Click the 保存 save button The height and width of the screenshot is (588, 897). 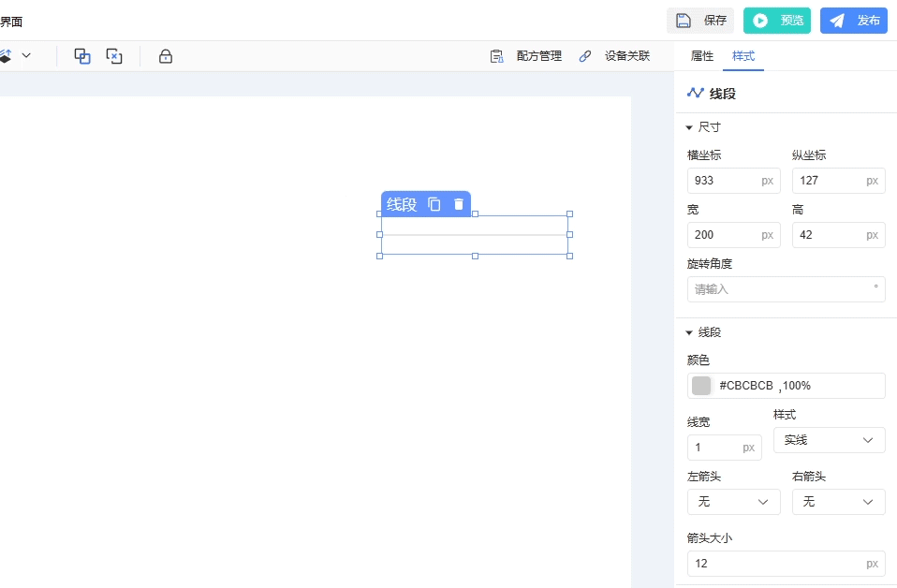point(700,21)
